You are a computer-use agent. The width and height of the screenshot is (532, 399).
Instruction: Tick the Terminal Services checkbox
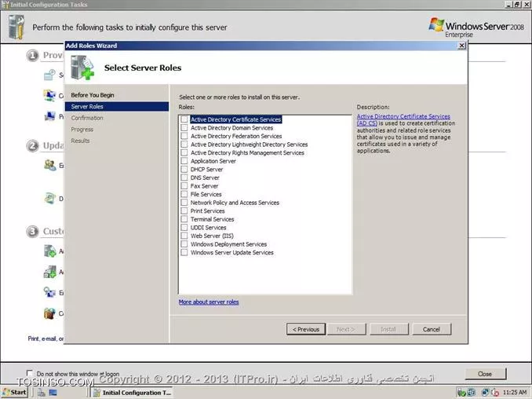coord(184,219)
